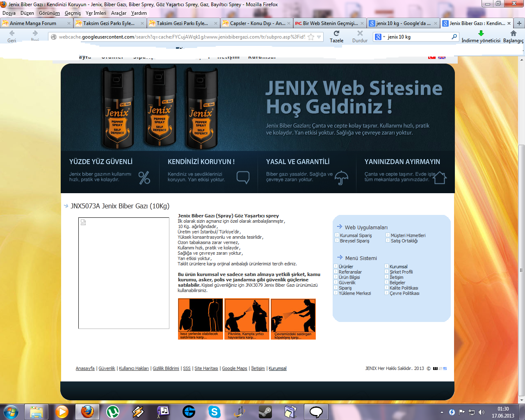Go back with the Geri arrow

(11, 34)
